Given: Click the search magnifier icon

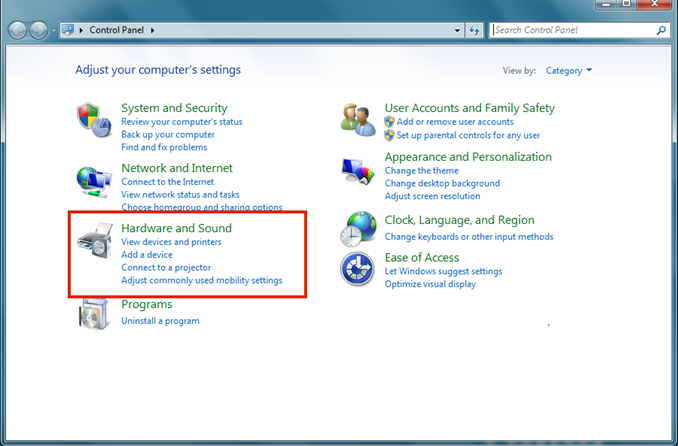Looking at the screenshot, I should click(x=661, y=30).
